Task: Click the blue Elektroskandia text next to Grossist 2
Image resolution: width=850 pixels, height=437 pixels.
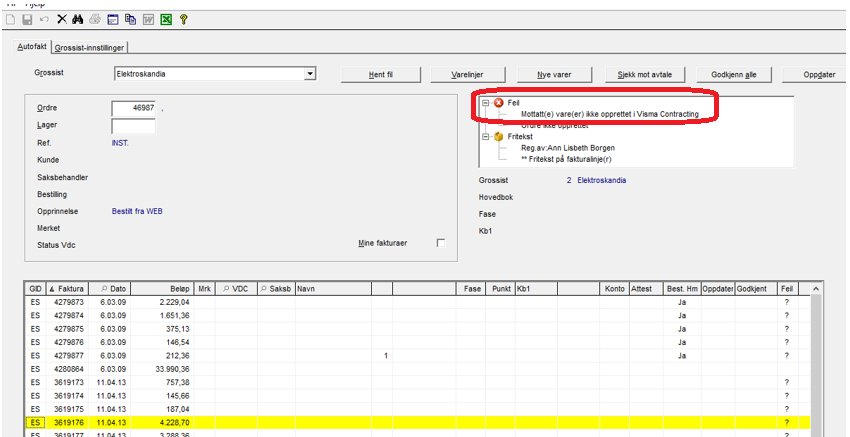Action: (x=602, y=180)
